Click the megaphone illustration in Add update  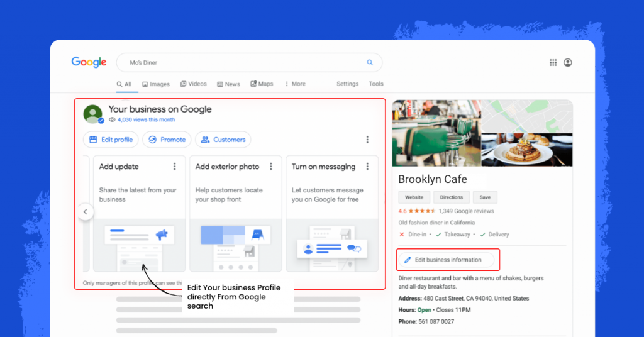[x=162, y=235]
